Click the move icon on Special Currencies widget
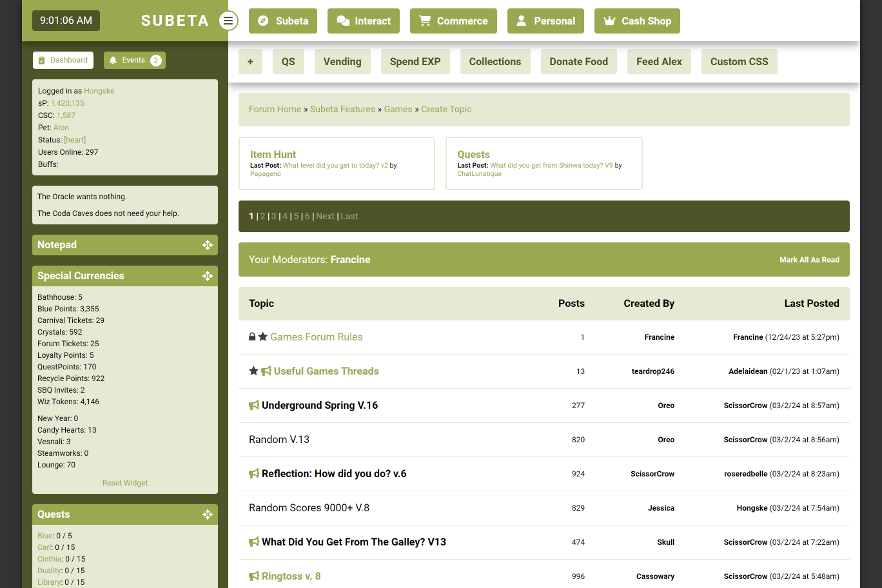The width and height of the screenshot is (882, 588). click(207, 276)
